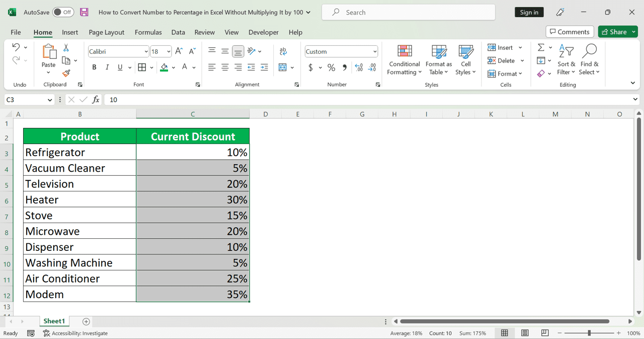Viewport: 644px width, 339px height.
Task: Open the Formulas tab
Action: [x=148, y=32]
